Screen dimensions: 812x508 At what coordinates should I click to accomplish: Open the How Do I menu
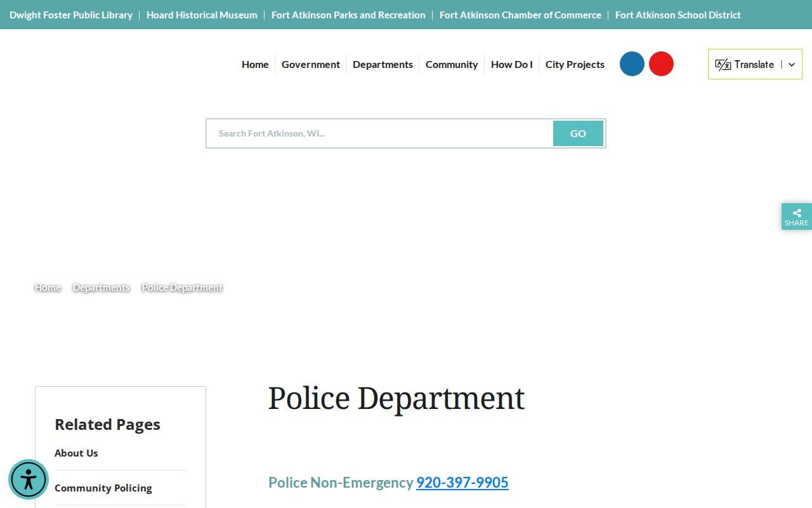pos(512,64)
